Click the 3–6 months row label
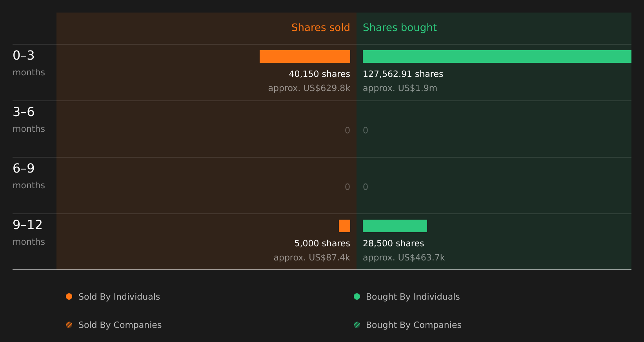644x342 pixels. 29,120
